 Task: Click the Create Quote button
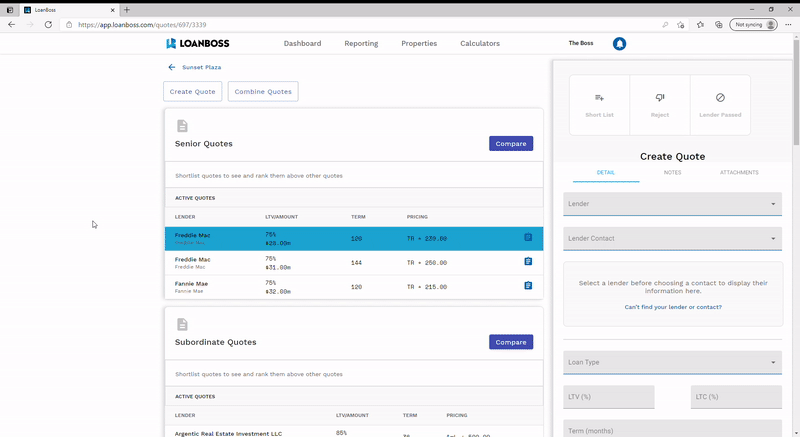click(192, 92)
